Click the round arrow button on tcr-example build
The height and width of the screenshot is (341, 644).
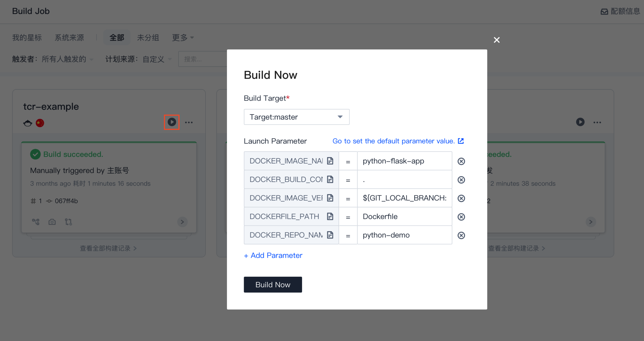pos(182,222)
